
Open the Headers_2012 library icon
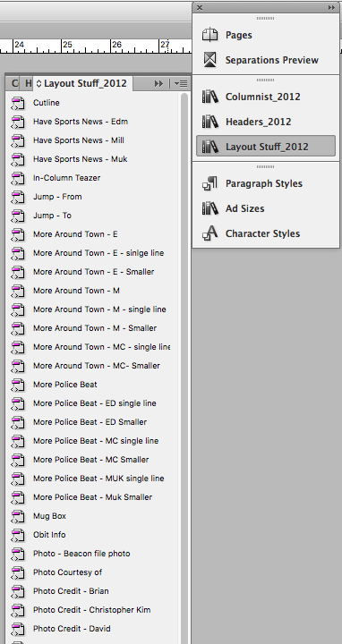coord(210,122)
